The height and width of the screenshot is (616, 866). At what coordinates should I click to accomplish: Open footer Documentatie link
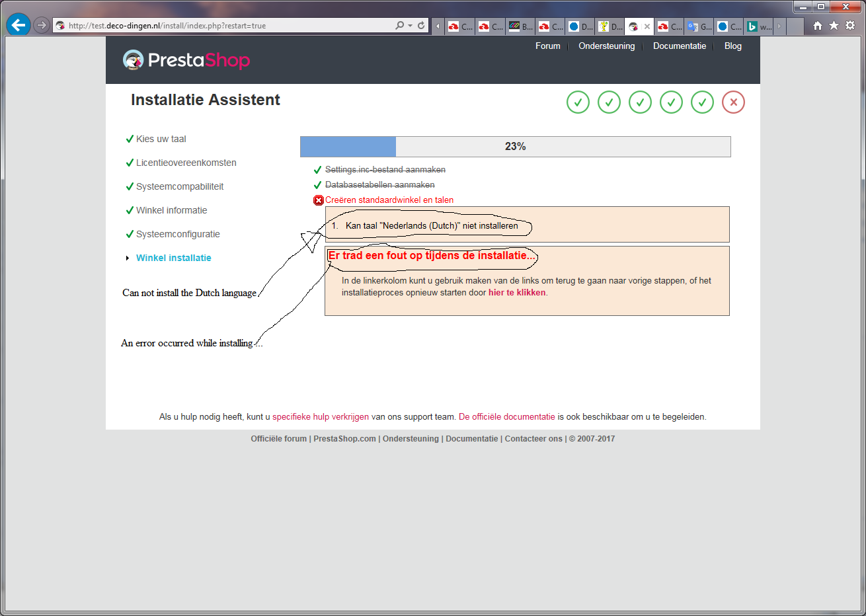point(471,439)
